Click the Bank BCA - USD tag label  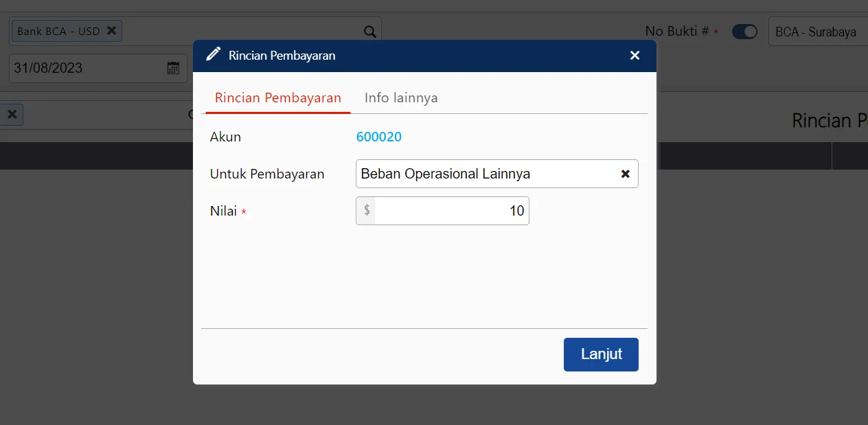(58, 32)
